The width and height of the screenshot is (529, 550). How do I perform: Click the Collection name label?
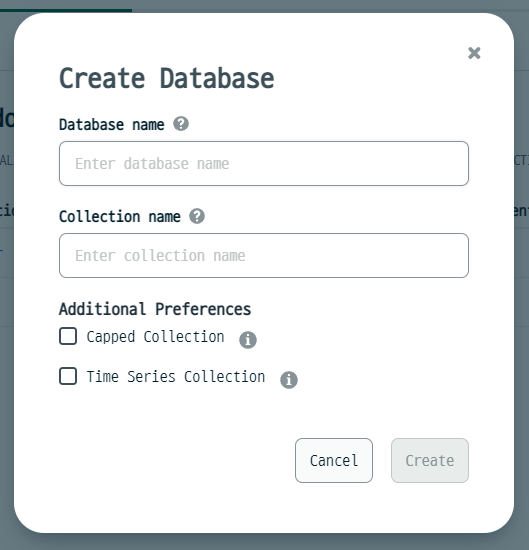point(120,216)
